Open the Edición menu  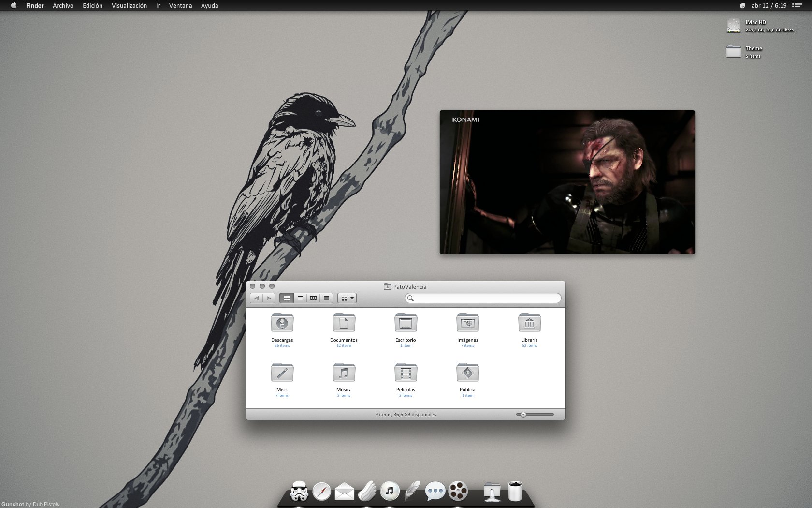(92, 5)
